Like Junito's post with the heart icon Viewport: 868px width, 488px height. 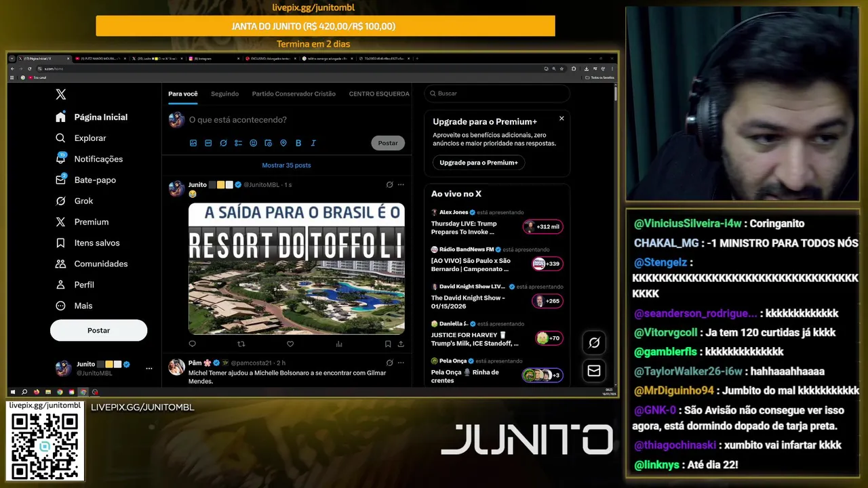pos(290,344)
